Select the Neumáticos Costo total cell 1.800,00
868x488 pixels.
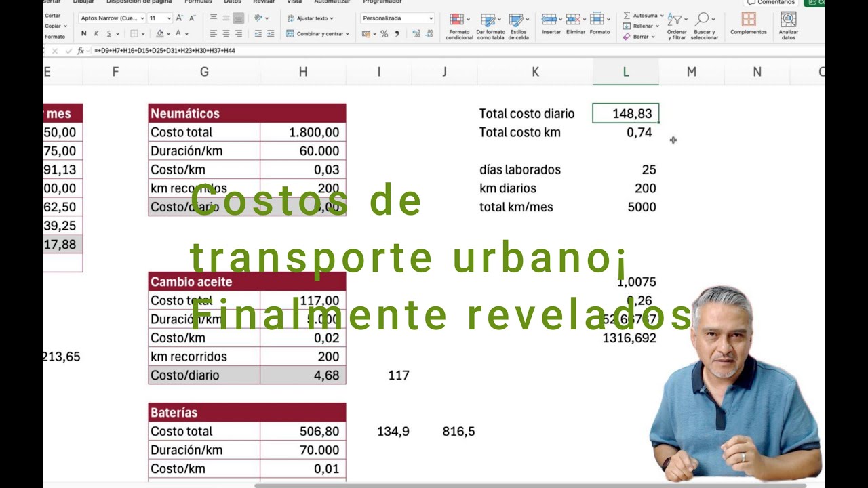tap(303, 132)
